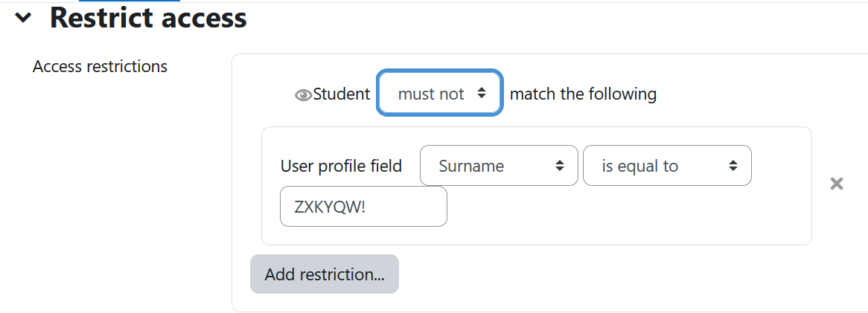Open the Surname profile field dropdown
Image resolution: width=868 pixels, height=313 pixels.
tap(499, 165)
